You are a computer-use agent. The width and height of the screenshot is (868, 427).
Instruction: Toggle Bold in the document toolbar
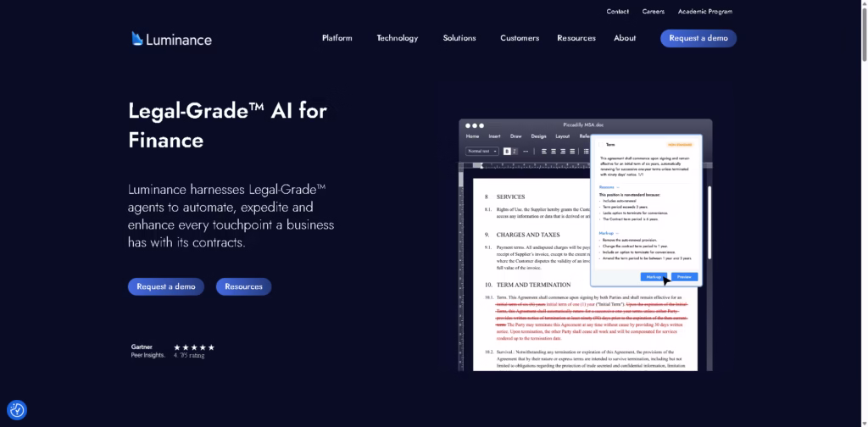[507, 152]
